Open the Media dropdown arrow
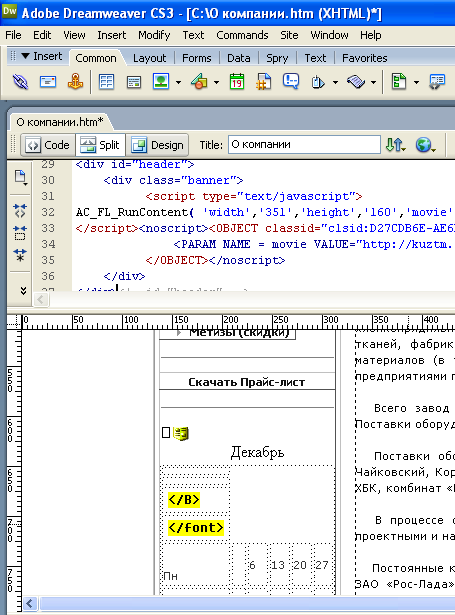 [x=216, y=82]
